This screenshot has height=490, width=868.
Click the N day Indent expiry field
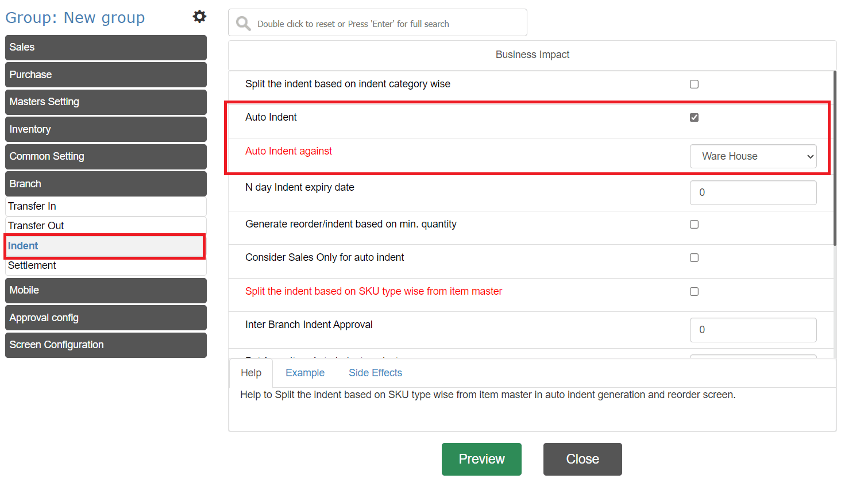coord(753,193)
